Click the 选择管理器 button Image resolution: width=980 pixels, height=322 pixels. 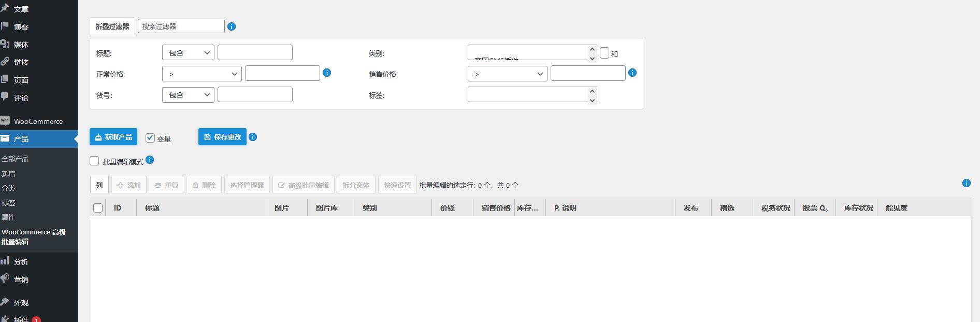pos(247,185)
